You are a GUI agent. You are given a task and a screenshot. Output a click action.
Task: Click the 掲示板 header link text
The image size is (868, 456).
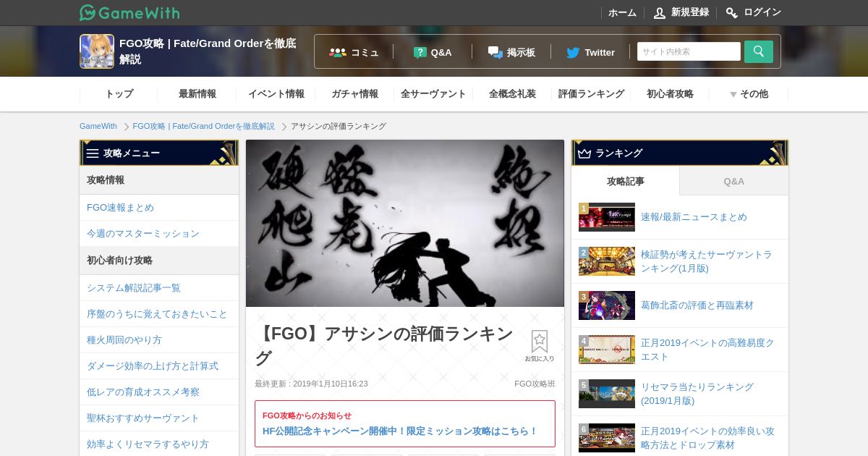(521, 52)
